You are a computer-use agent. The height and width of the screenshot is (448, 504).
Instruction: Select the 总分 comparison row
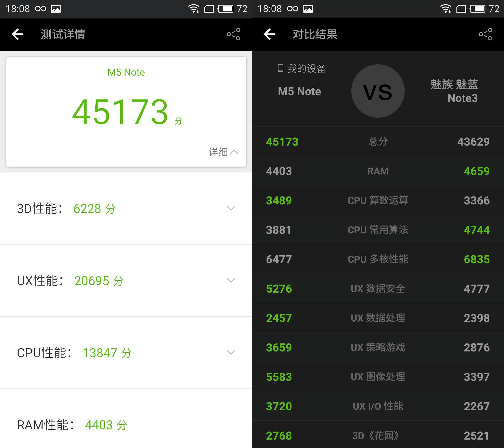click(378, 141)
